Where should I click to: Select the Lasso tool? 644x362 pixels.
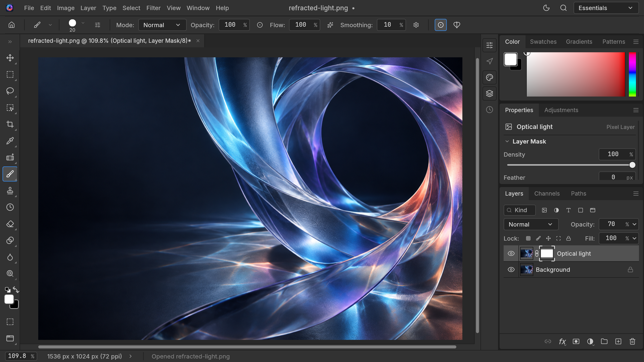pyautogui.click(x=10, y=91)
